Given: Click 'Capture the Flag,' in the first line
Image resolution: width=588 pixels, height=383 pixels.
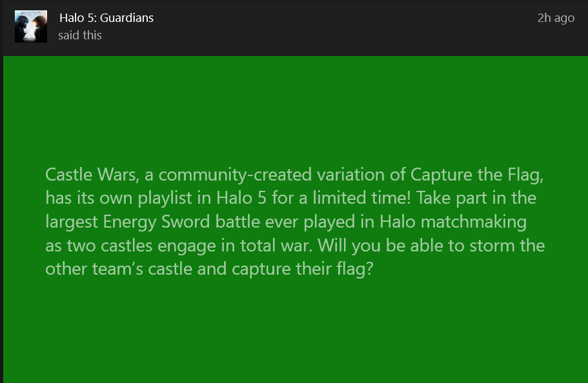Looking at the screenshot, I should point(476,175).
